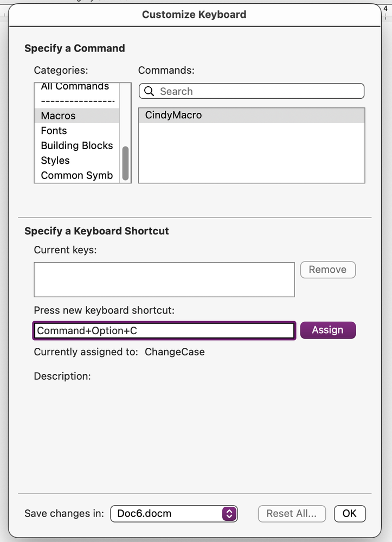
Task: Click the Assign button
Action: (327, 330)
